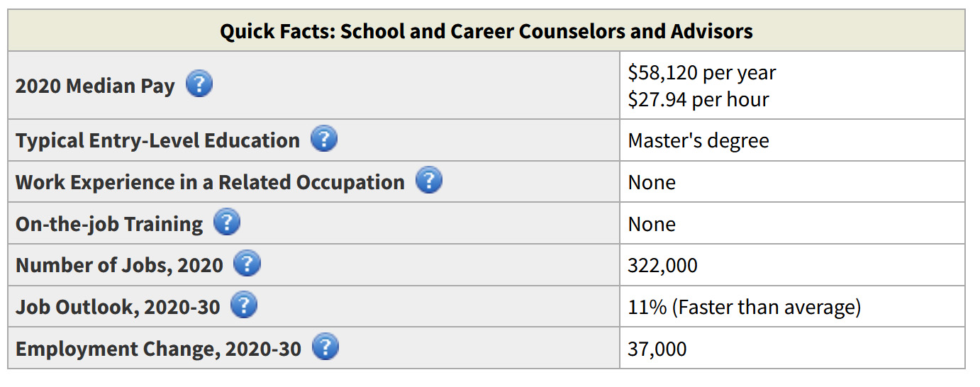The image size is (980, 387).
Task: Open help next to Number of Jobs, 2020
Action: coord(247,264)
